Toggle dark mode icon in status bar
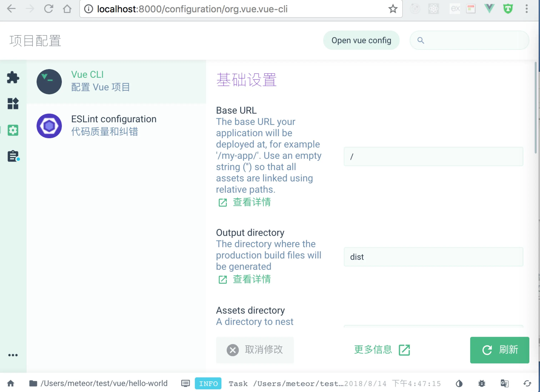This screenshot has height=392, width=540. coord(459,383)
